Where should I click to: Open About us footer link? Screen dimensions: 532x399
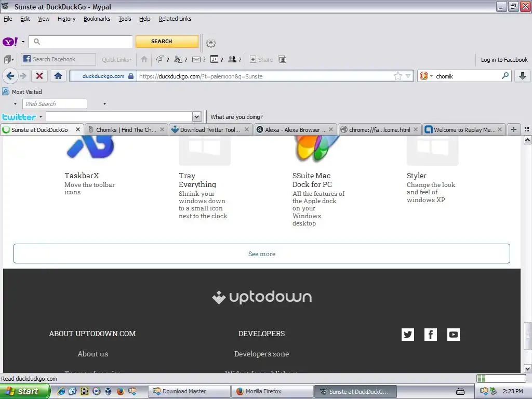pos(92,353)
